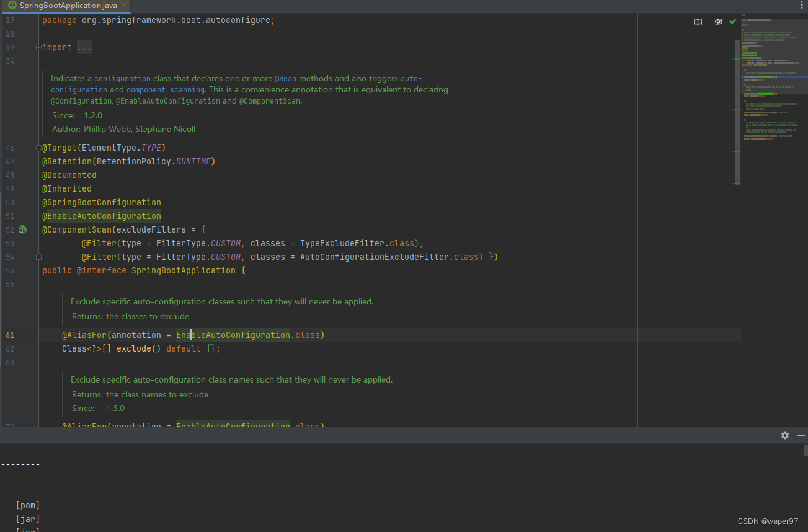This screenshot has height=532, width=808.
Task: Open '@ComponentScan' reference in doc comment
Action: 270,101
